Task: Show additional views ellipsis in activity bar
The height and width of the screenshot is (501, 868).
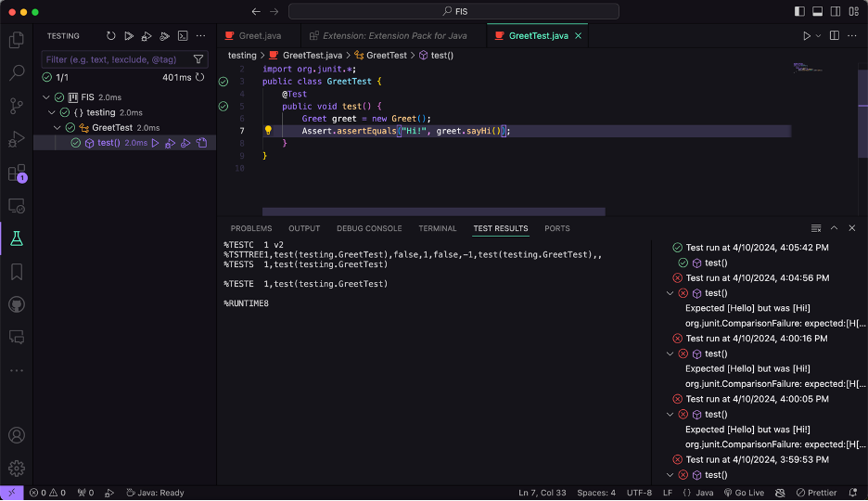Action: pos(17,370)
